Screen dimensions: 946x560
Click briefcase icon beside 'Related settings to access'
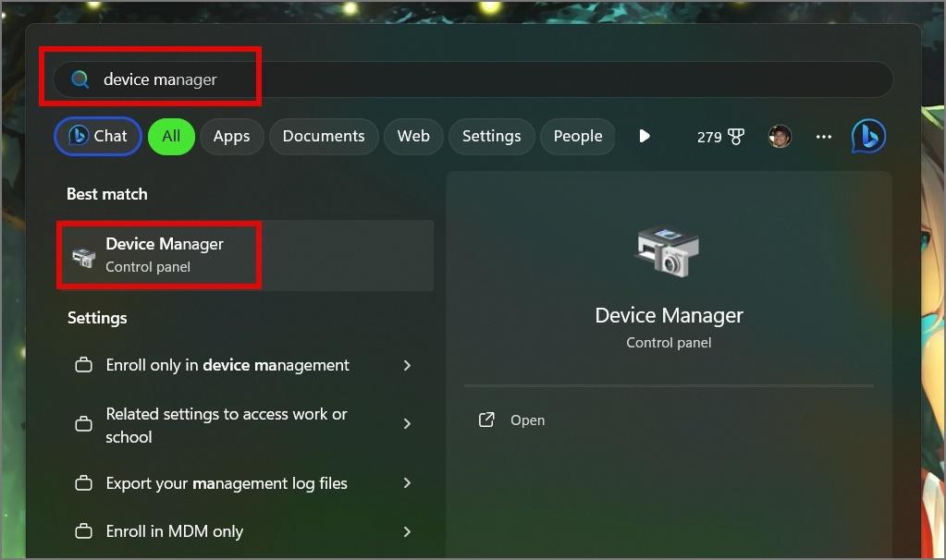click(84, 424)
